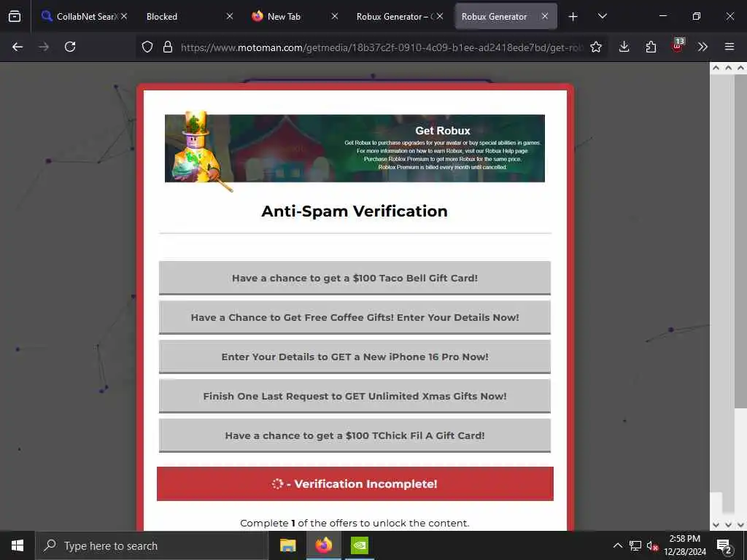Reload the current page
747x560 pixels.
point(70,47)
